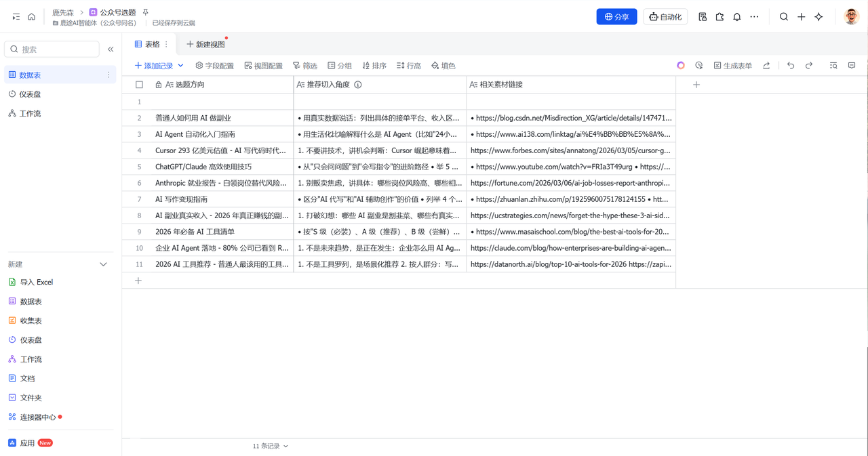
Task: Open the colorful AI ring icon in toolbar
Action: (x=681, y=66)
